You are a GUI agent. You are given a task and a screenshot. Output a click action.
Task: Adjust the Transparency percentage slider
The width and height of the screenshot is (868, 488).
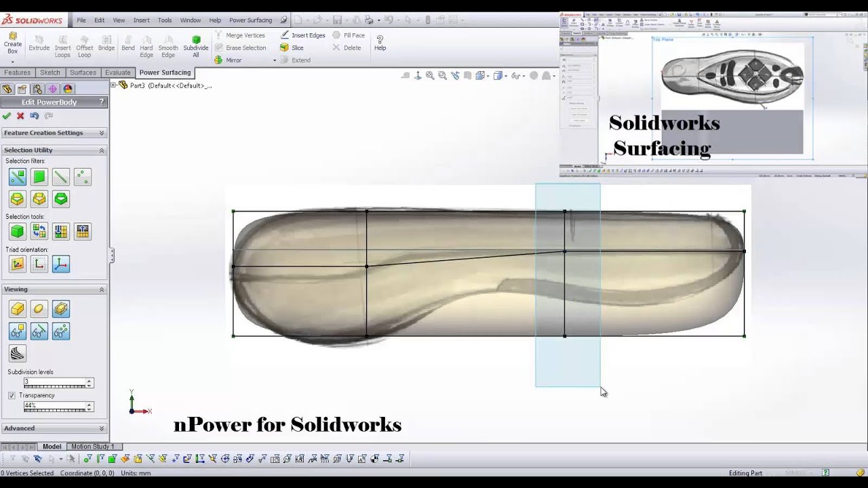pyautogui.click(x=55, y=410)
